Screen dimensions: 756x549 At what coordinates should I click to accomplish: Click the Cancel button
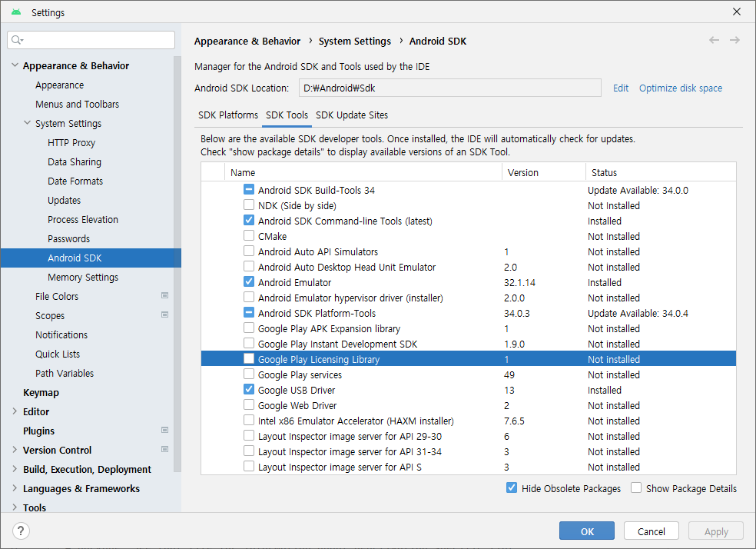652,531
